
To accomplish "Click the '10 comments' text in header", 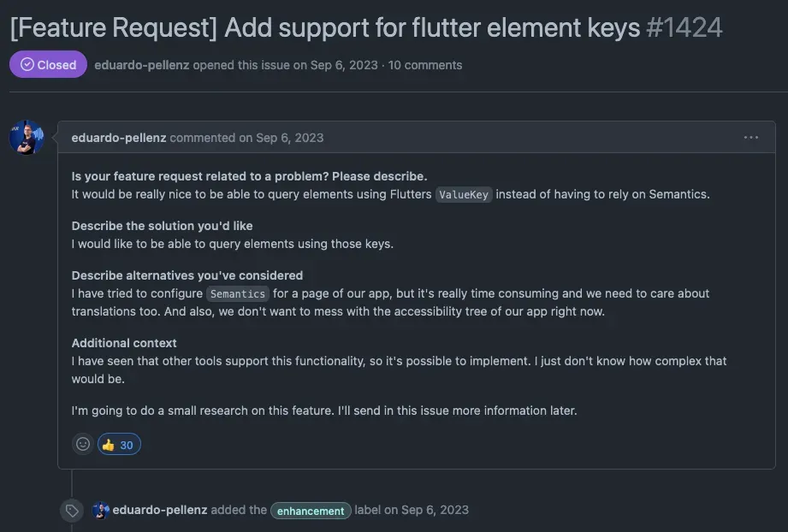I will tap(425, 65).
